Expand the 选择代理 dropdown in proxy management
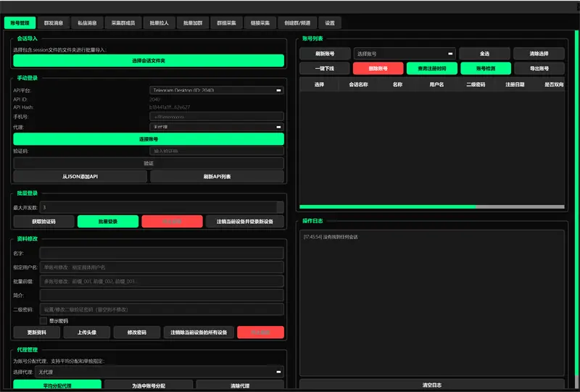 [x=159, y=372]
